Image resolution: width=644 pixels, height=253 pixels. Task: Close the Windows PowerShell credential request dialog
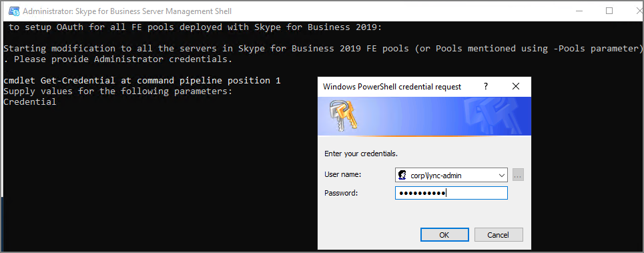point(516,86)
